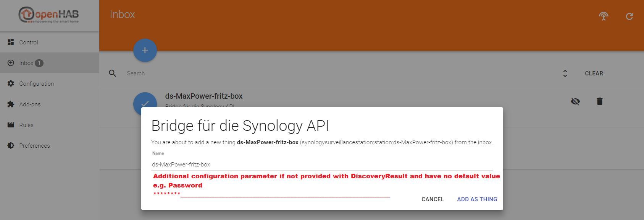Click the search magnifier icon
Screen dimensions: 644x220
(x=113, y=73)
